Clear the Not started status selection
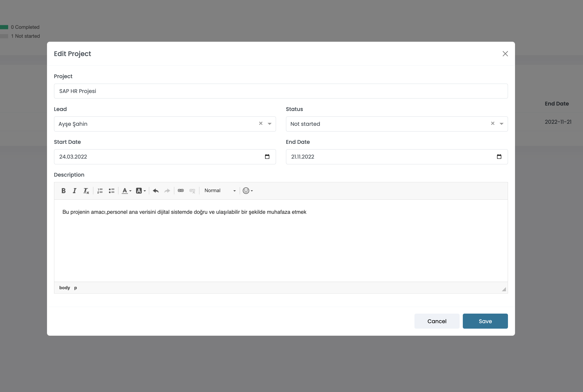The width and height of the screenshot is (583, 392). pos(493,123)
